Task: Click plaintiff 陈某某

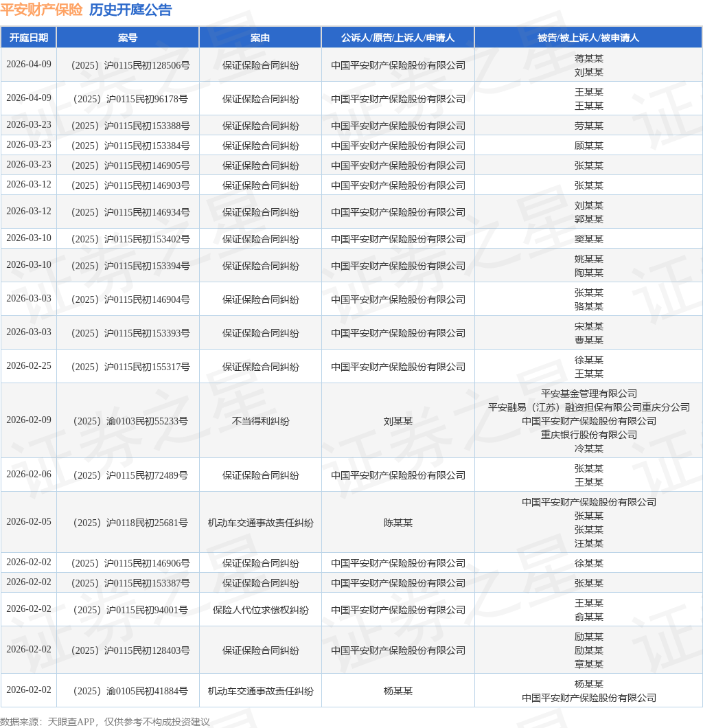Action: 397,523
